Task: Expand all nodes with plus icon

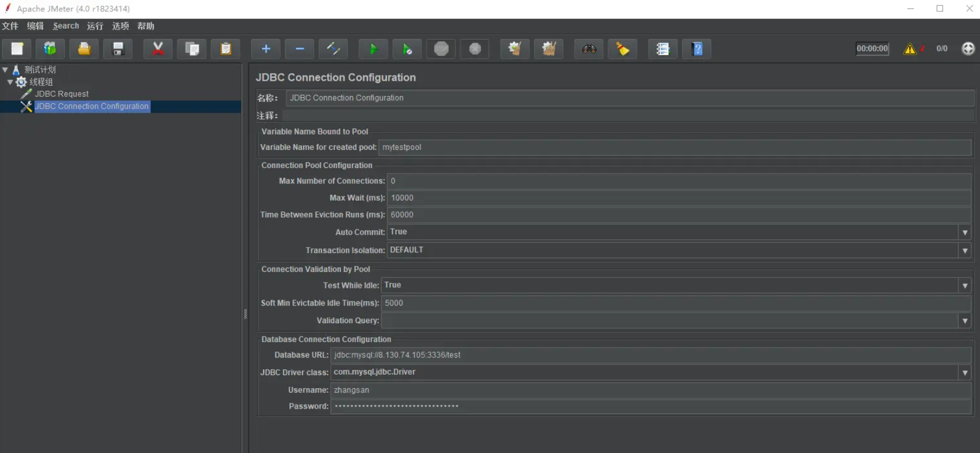Action: pyautogui.click(x=266, y=49)
